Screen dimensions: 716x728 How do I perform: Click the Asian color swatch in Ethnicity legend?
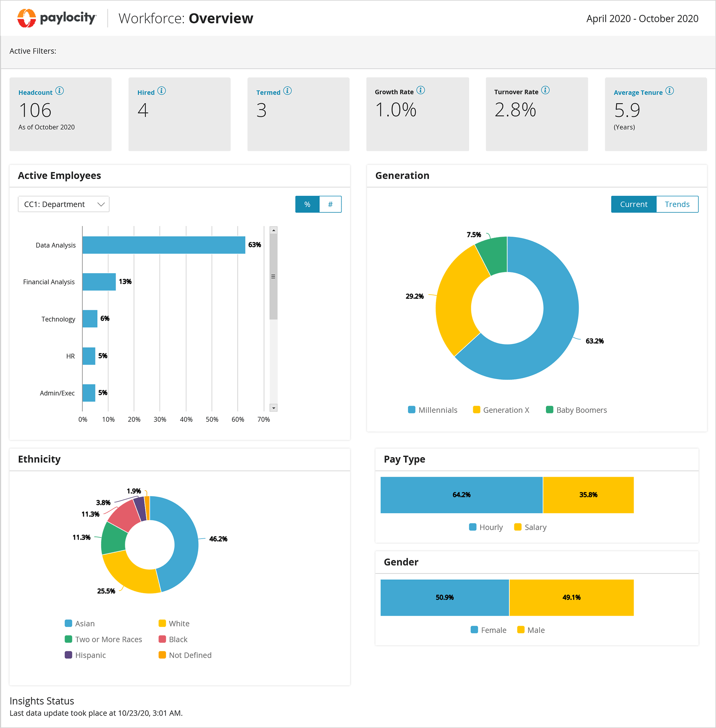(68, 623)
